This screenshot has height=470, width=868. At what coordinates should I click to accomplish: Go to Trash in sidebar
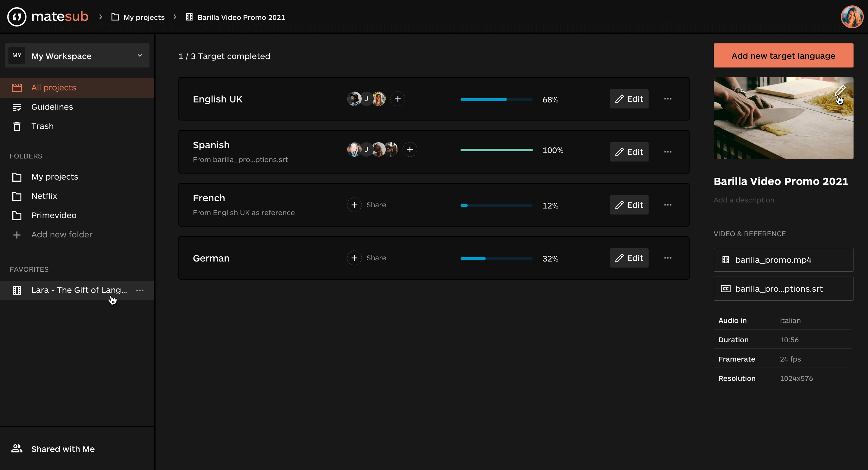tap(42, 126)
